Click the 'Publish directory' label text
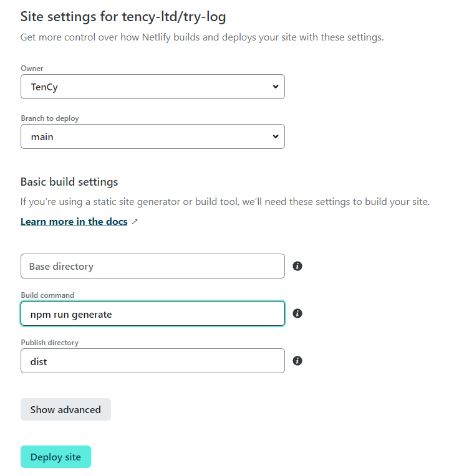This screenshot has height=476, width=454. tap(50, 343)
